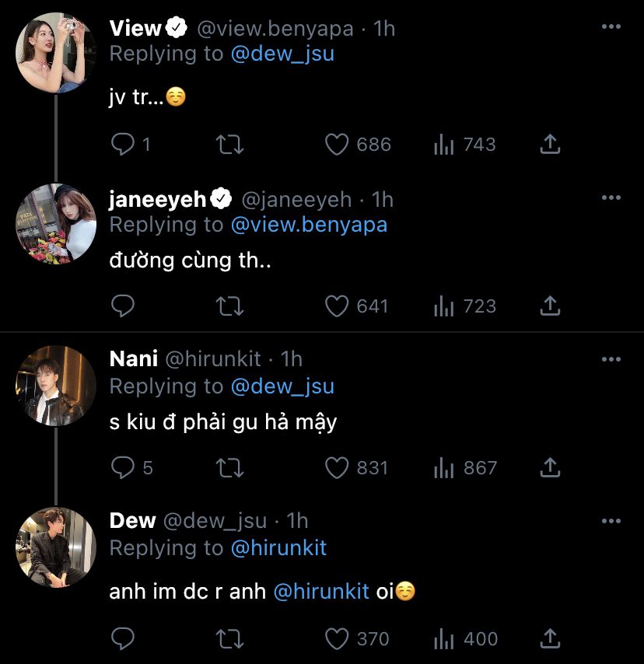The image size is (644, 664).
Task: Retweet View's "jv tr..." tweet
Action: (x=230, y=145)
